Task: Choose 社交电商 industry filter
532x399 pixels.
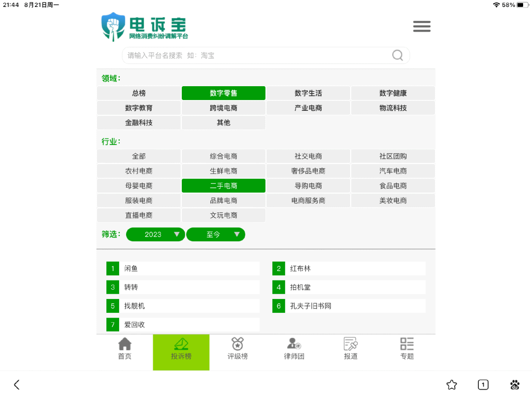Action: [308, 156]
